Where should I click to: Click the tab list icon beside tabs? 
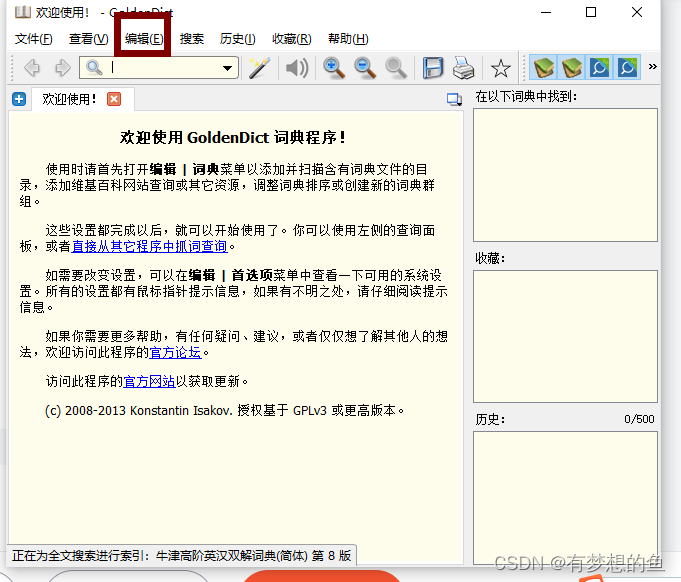pyautogui.click(x=454, y=99)
